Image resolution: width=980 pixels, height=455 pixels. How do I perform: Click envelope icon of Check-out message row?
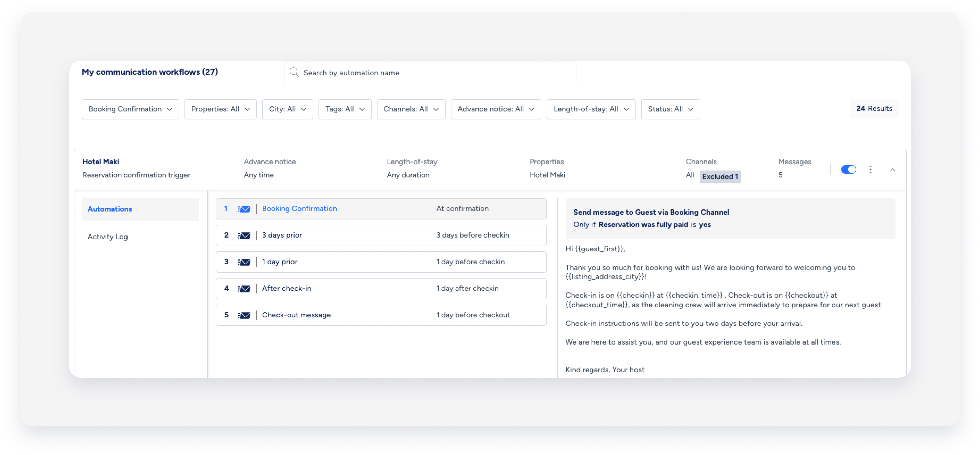(244, 315)
